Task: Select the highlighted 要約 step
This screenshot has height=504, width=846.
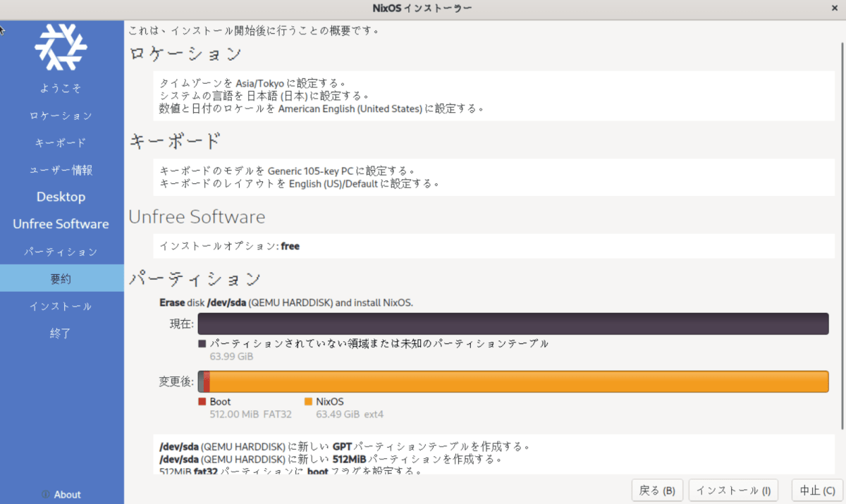Action: tap(61, 278)
